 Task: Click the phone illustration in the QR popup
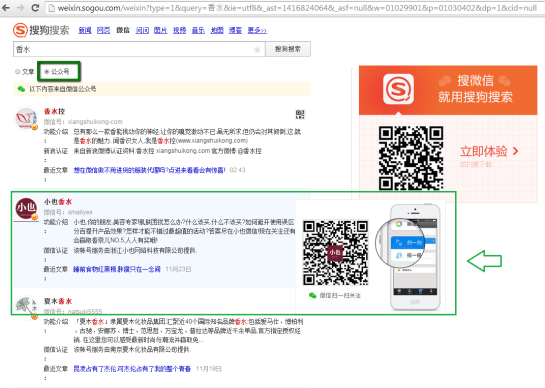pos(414,257)
